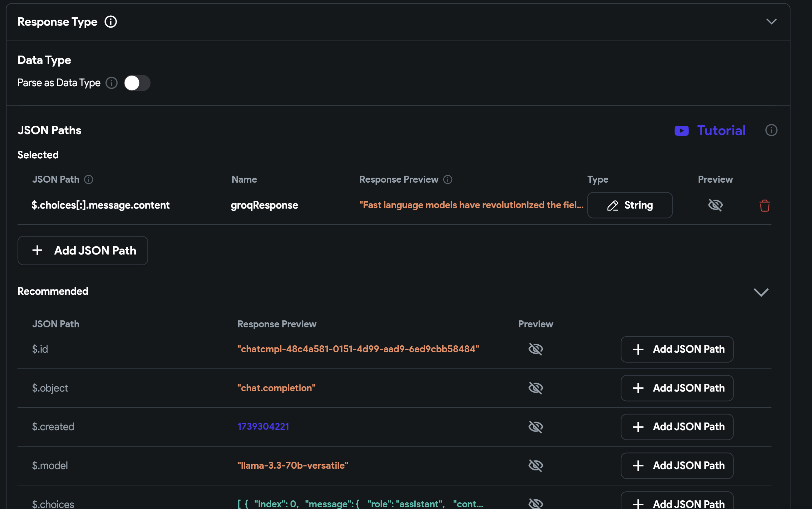Open the YouTube Tutorial icon
The image size is (812, 509).
point(681,131)
